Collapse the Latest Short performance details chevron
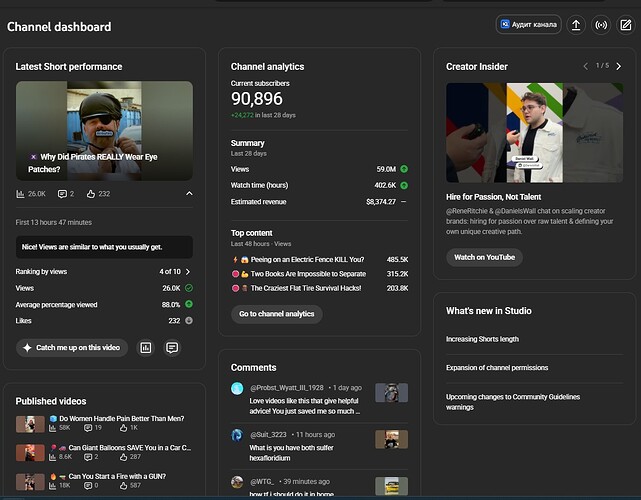This screenshot has height=500, width=641. [189, 193]
